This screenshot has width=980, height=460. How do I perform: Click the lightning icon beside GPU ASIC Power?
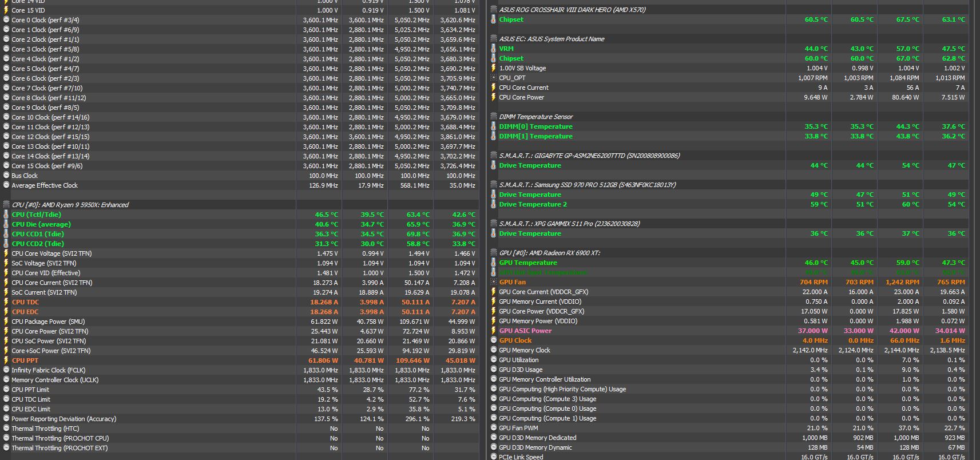coord(494,331)
